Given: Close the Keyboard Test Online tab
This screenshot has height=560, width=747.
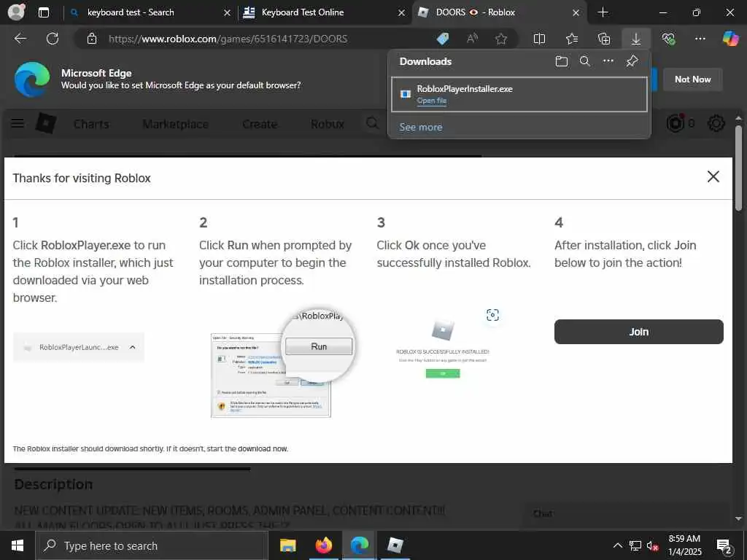Looking at the screenshot, I should [x=402, y=13].
